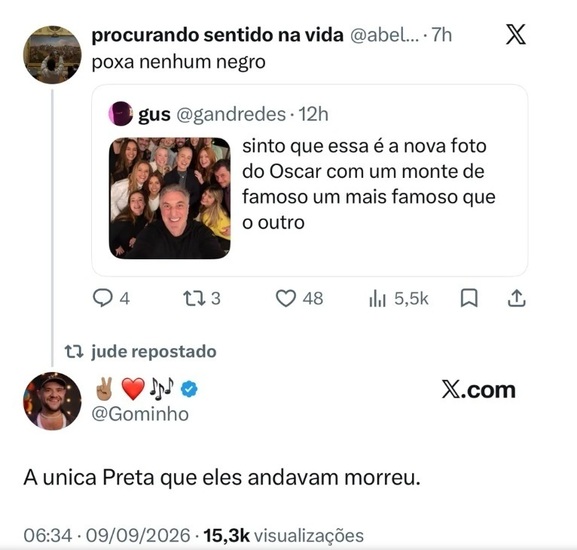Screen dimensions: 577x550
Task: Click the 15,3k visualizações count
Action: pyautogui.click(x=283, y=535)
